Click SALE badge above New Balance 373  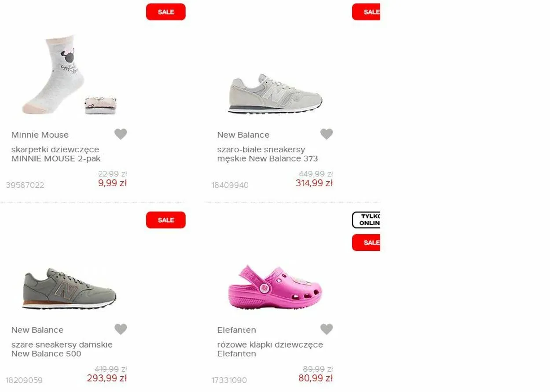[x=367, y=12]
